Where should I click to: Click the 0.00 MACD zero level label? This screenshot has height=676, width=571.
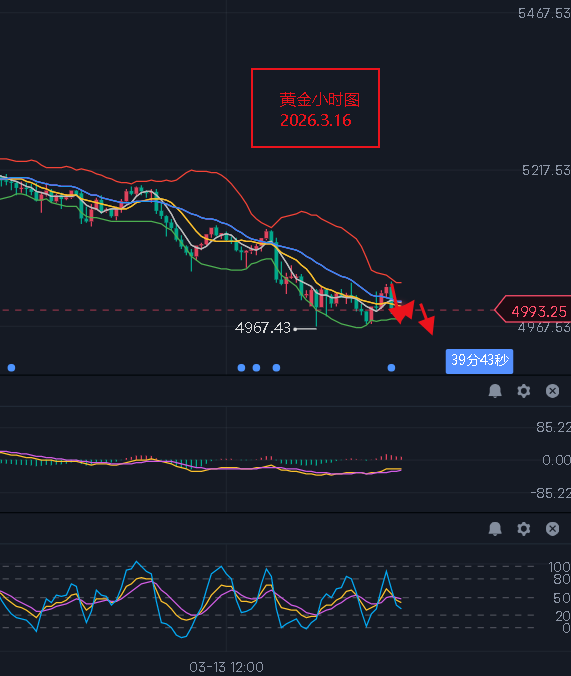pyautogui.click(x=556, y=460)
